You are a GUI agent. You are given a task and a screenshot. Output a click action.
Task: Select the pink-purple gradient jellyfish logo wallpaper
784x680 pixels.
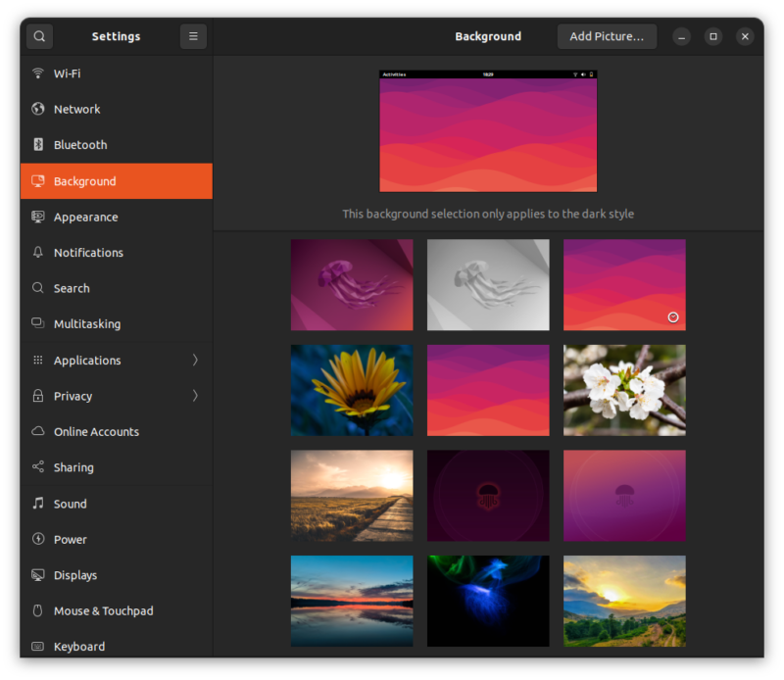pyautogui.click(x=624, y=496)
